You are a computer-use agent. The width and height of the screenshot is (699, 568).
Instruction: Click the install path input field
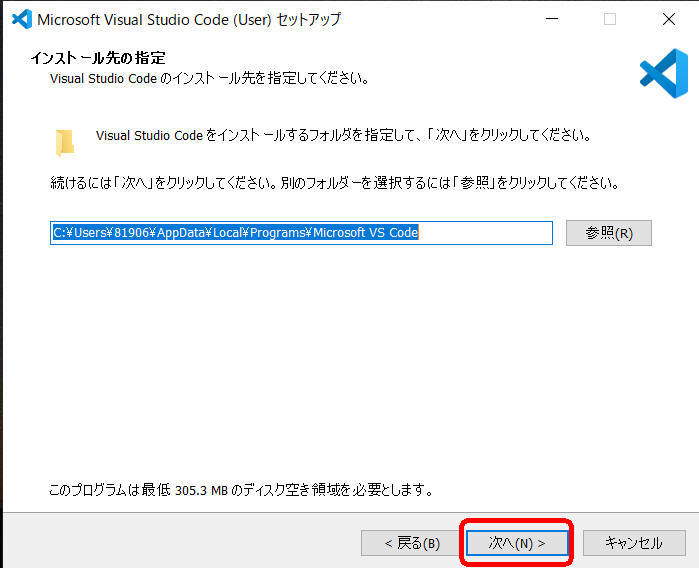[x=301, y=233]
